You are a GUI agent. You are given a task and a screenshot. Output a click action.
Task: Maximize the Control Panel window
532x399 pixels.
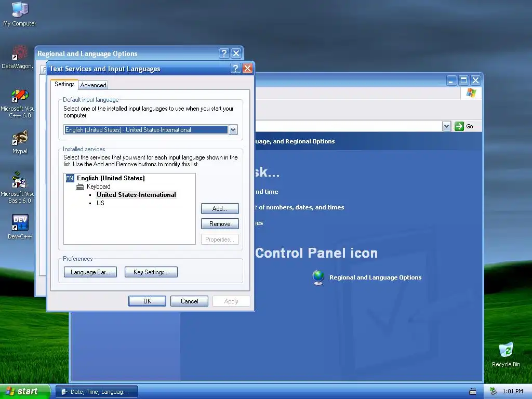pyautogui.click(x=463, y=81)
